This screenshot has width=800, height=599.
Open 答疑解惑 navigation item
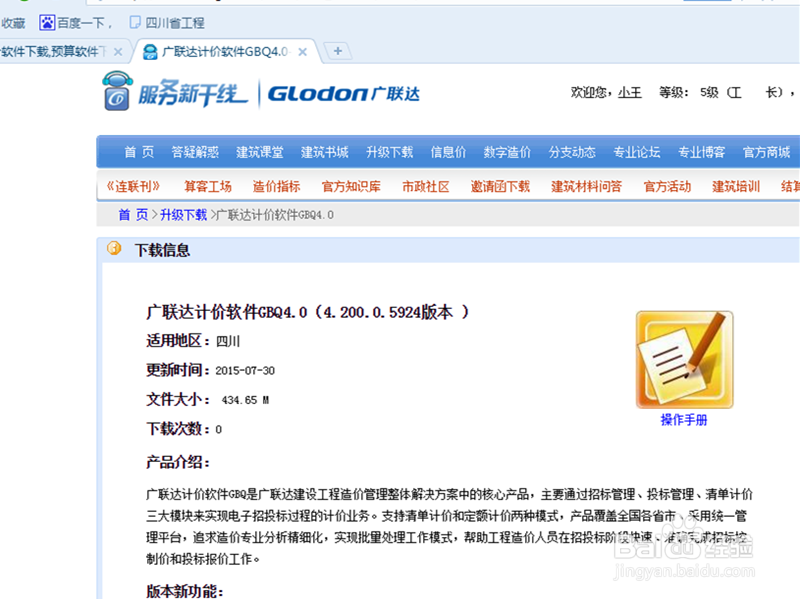coord(195,152)
